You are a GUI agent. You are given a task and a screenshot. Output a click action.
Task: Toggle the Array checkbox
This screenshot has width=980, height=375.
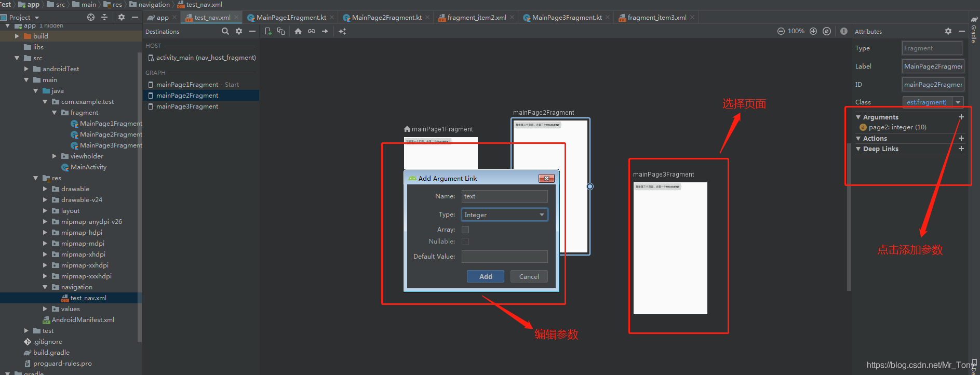(465, 230)
